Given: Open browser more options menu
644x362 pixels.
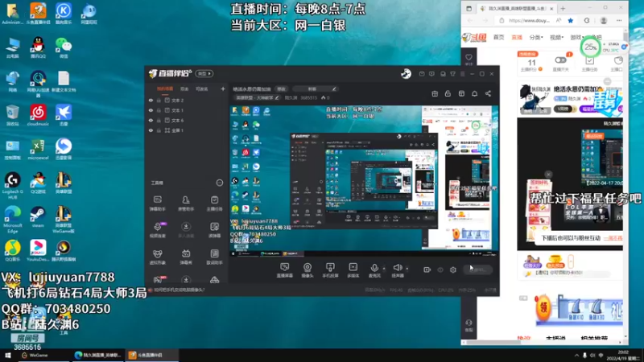Looking at the screenshot, I should point(619,21).
